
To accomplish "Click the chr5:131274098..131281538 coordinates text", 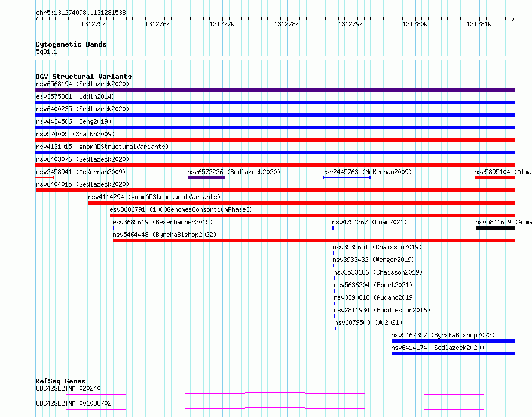I will (81, 13).
